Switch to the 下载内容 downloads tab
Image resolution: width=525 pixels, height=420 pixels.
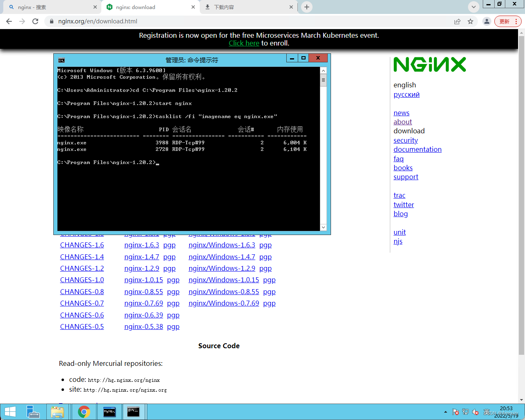click(x=249, y=7)
